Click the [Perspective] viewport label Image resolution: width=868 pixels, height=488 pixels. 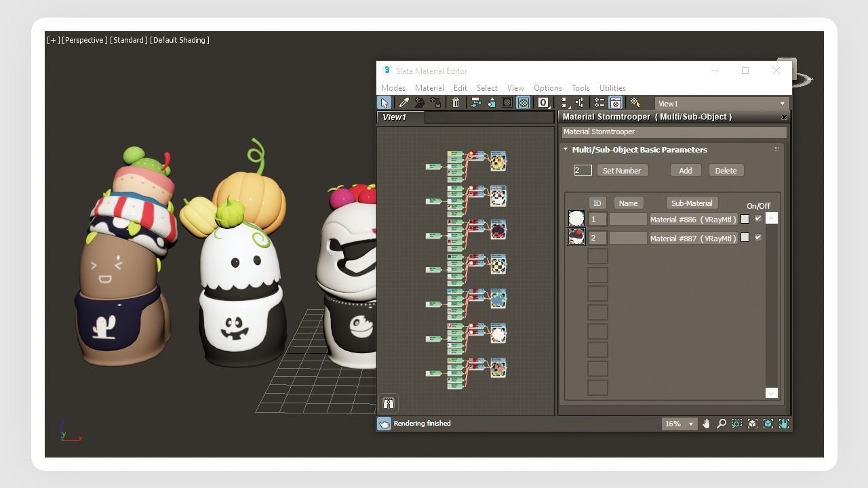click(85, 40)
